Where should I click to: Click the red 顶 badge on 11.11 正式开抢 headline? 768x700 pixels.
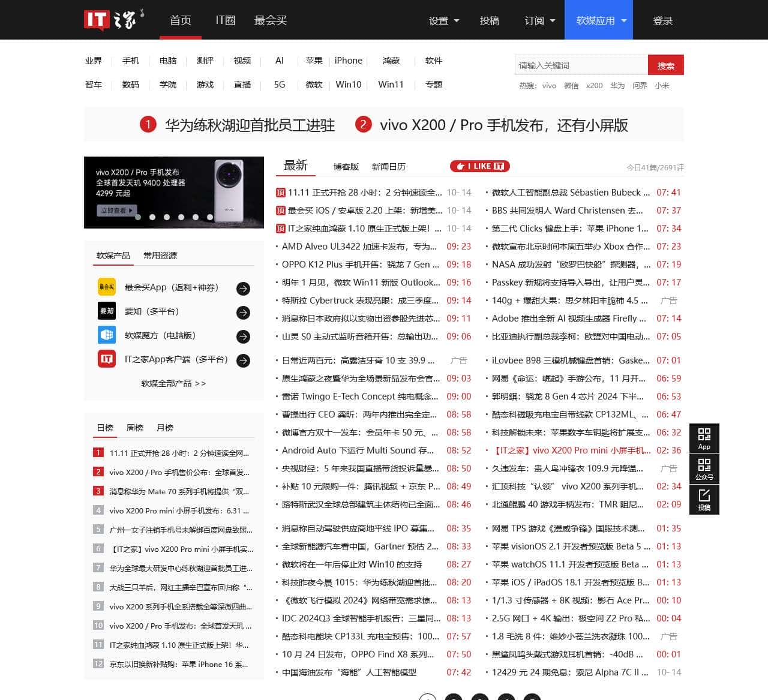click(280, 193)
